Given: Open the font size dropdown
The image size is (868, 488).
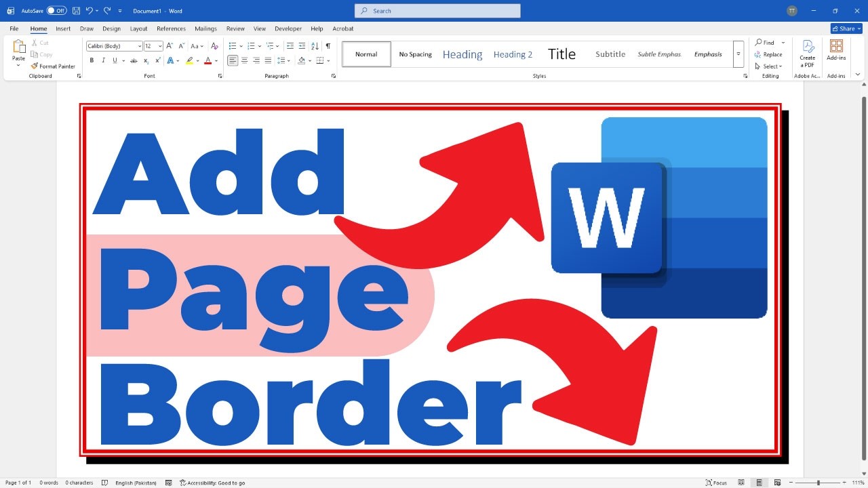Looking at the screenshot, I should [160, 46].
